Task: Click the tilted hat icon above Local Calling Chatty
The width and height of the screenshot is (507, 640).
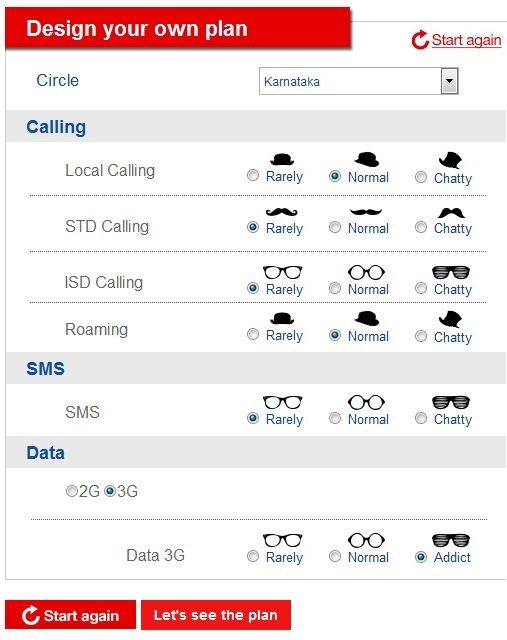Action: coord(450,160)
